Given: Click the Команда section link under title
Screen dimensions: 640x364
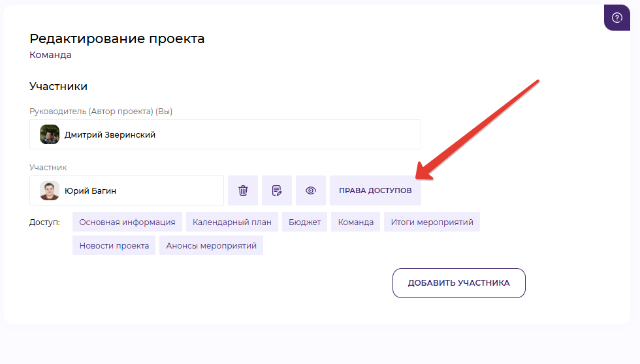Looking at the screenshot, I should (50, 55).
